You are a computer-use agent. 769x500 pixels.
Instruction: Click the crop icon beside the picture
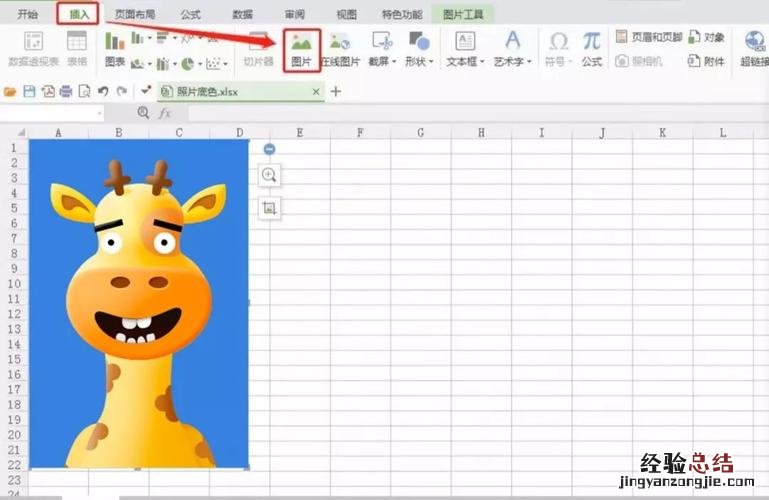[268, 208]
